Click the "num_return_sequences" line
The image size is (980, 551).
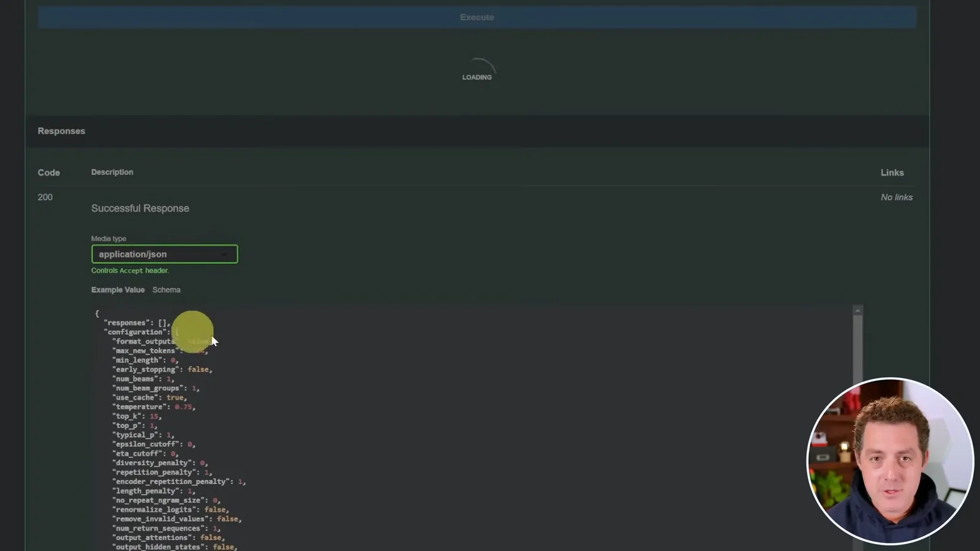click(166, 528)
